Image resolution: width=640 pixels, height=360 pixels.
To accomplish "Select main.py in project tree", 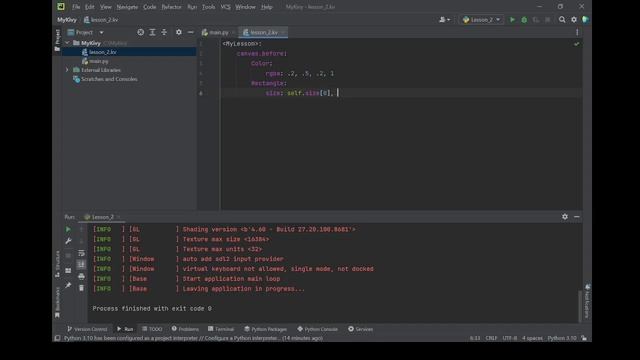I will click(99, 61).
